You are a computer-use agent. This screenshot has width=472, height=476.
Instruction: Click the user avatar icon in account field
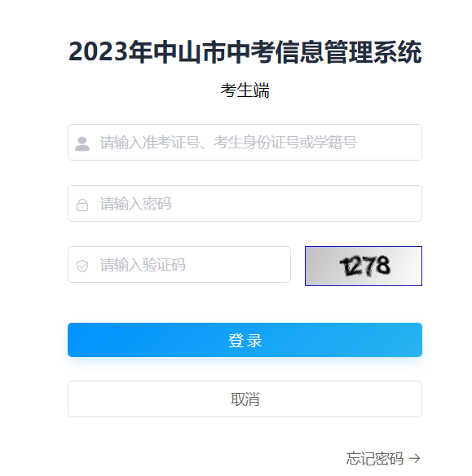[x=82, y=143]
